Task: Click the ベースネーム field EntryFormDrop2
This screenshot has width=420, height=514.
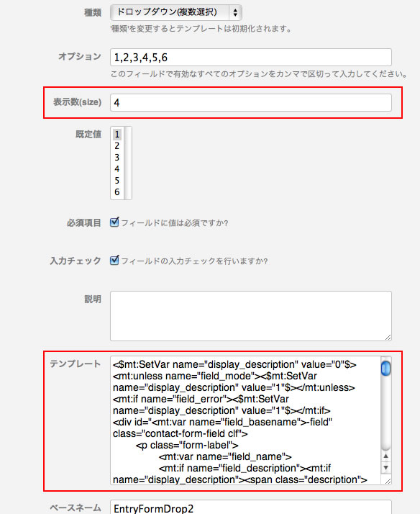Action: (251, 507)
